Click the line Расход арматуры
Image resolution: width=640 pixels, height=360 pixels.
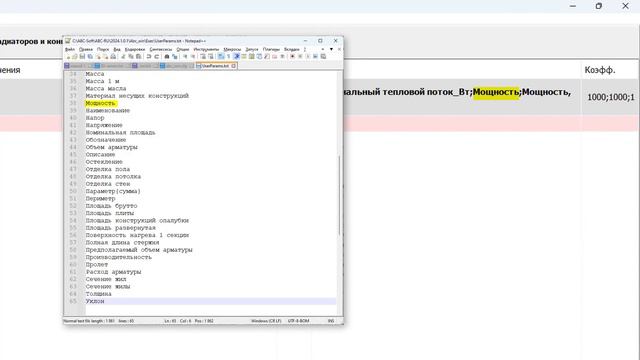[x=113, y=272]
